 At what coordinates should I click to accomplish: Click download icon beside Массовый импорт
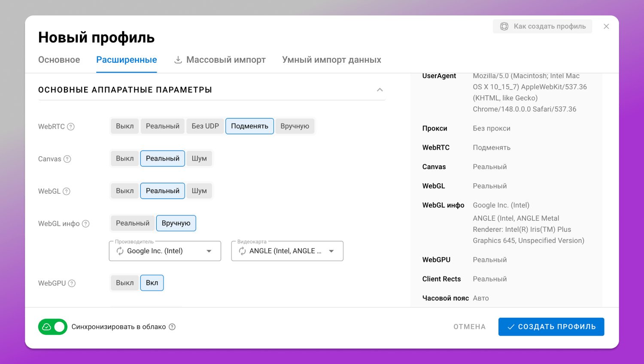tap(178, 60)
